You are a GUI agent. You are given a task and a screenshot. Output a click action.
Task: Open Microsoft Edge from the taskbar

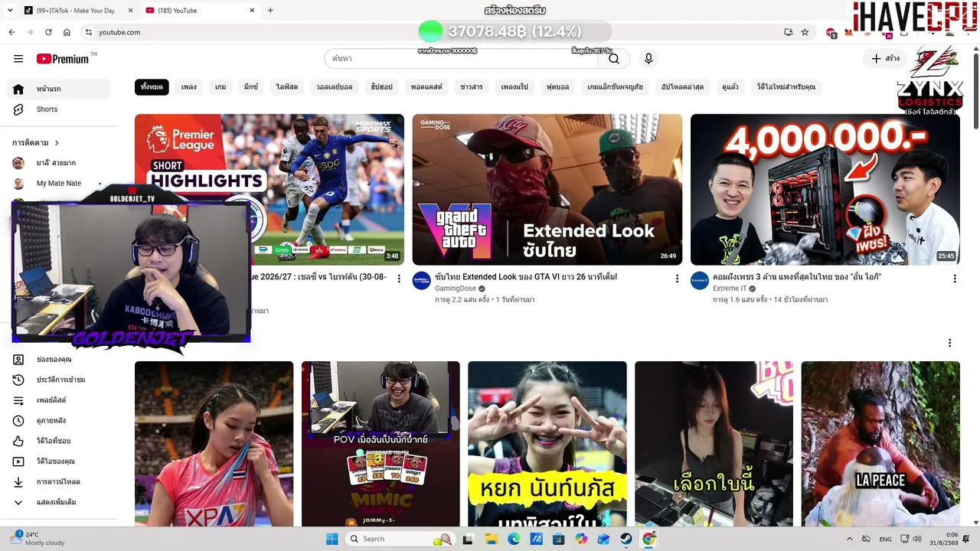(x=514, y=539)
